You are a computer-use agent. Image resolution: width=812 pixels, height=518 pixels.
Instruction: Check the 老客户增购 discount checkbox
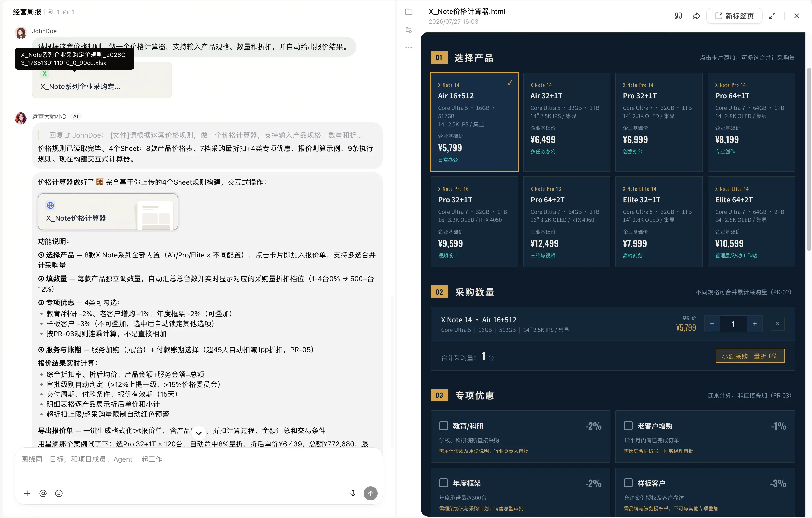tap(628, 425)
